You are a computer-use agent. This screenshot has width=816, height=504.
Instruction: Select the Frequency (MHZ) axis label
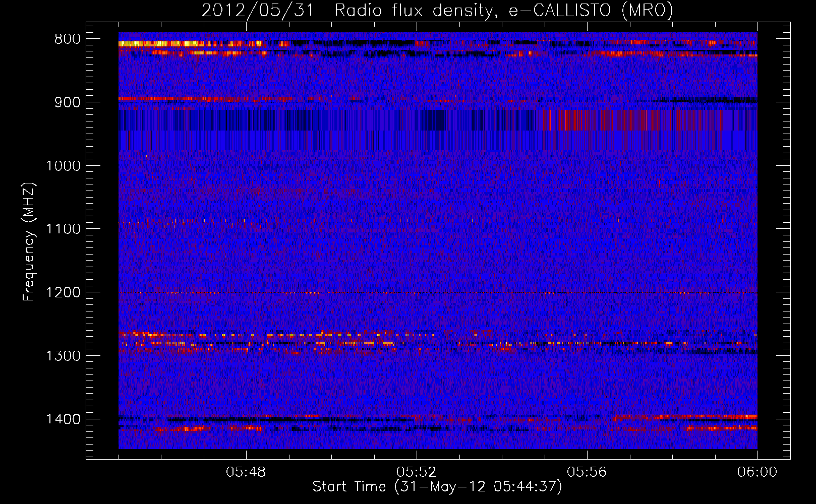point(29,242)
